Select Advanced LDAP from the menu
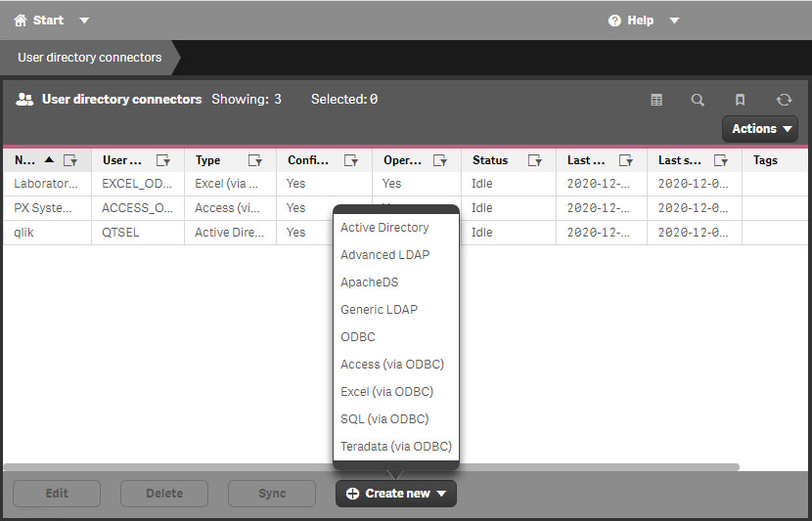 coord(385,254)
